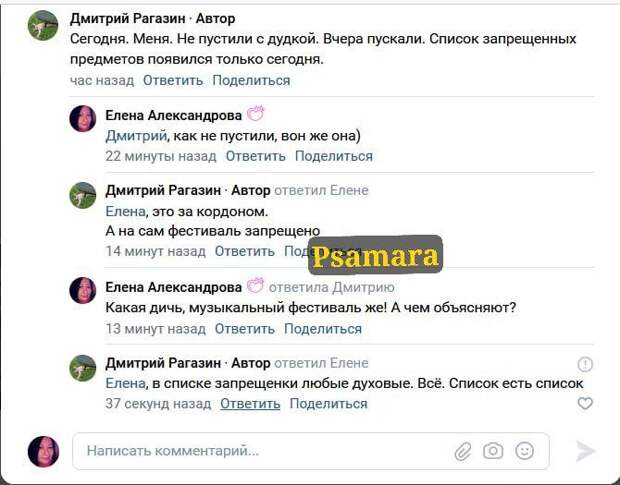This screenshot has width=620, height=485.
Task: Click 'Ответить' under the 'час назад' comment
Action: coord(173,80)
